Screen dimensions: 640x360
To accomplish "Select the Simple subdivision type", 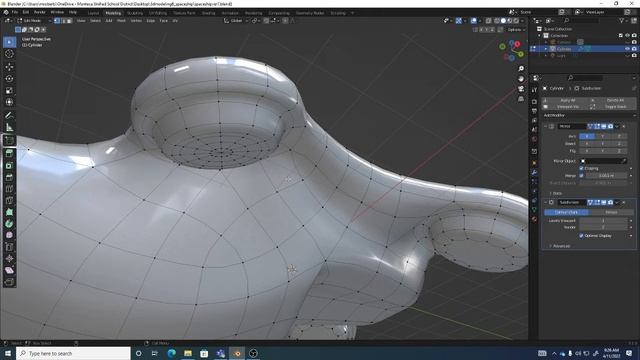I will (611, 212).
